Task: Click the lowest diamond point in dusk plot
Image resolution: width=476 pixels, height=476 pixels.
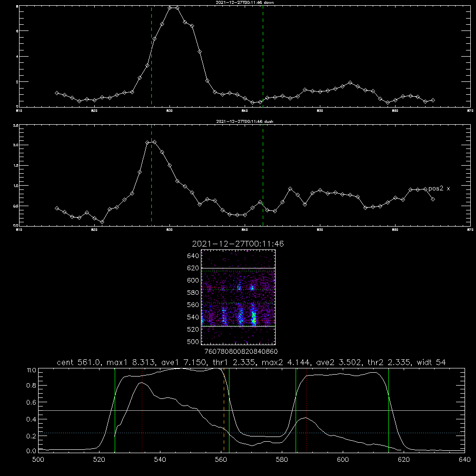Action: click(102, 222)
